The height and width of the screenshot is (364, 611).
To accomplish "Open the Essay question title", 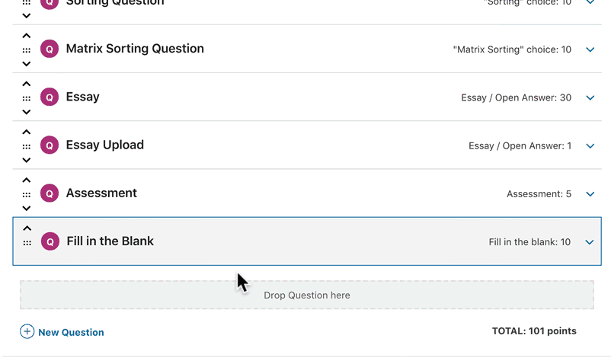I will (82, 97).
